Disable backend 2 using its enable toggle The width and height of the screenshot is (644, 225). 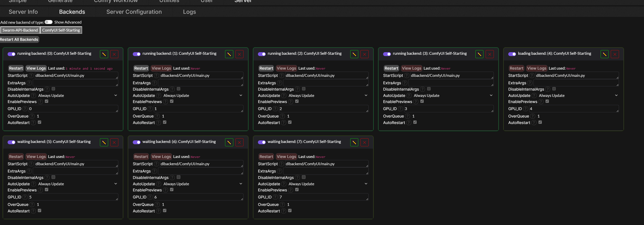(262, 54)
